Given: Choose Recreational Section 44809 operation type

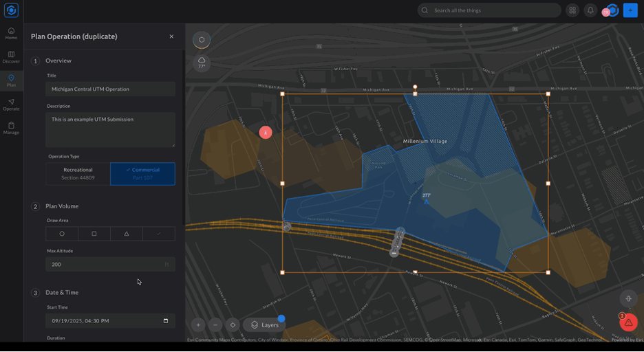Looking at the screenshot, I should 78,174.
